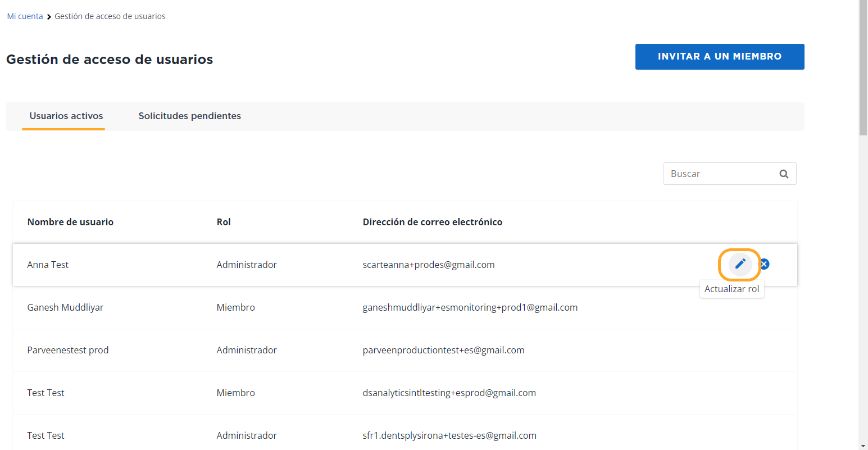Switch to the Usuarios activos tab

click(66, 116)
